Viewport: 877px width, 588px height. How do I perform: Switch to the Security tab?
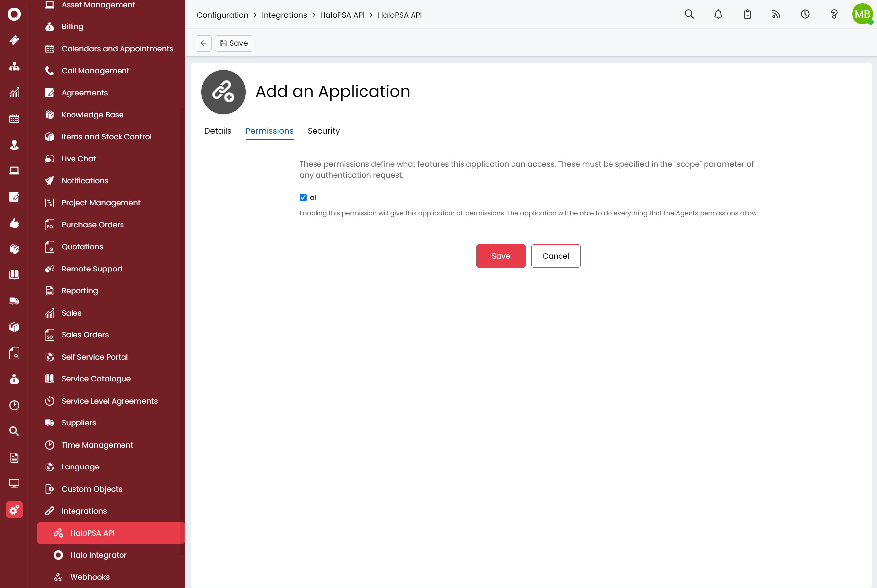[323, 131]
